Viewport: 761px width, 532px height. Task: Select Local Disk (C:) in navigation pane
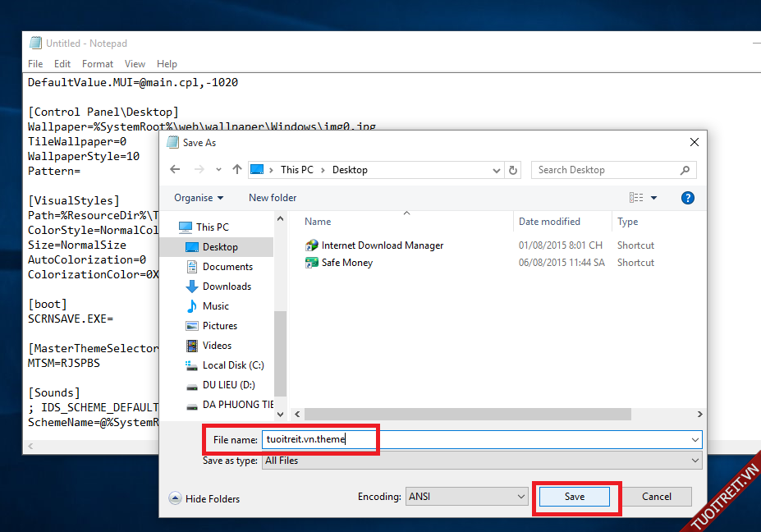click(x=232, y=365)
